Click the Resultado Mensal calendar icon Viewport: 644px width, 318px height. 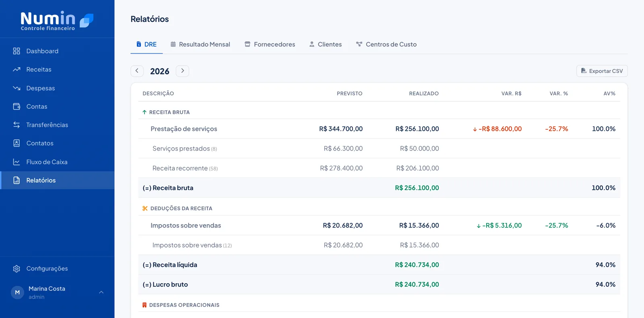click(x=173, y=44)
